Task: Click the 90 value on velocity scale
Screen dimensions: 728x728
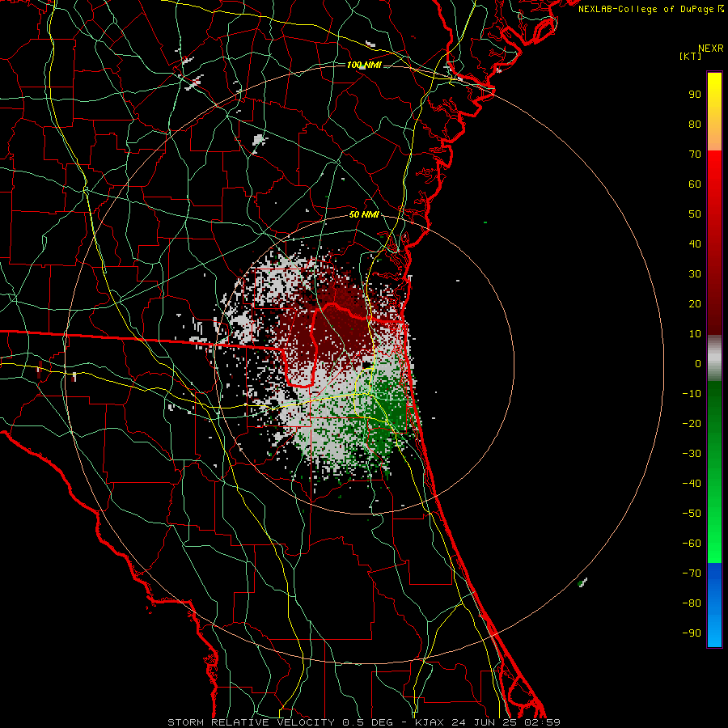Action: click(x=695, y=95)
